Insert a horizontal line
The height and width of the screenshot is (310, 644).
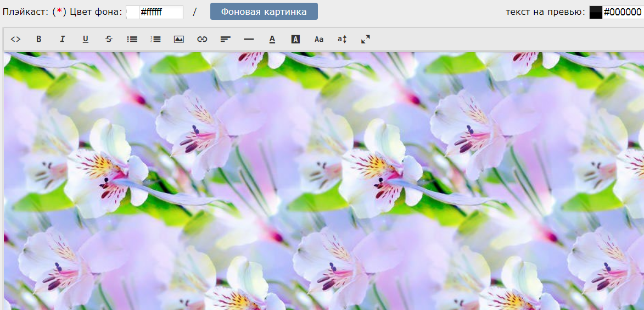(249, 39)
